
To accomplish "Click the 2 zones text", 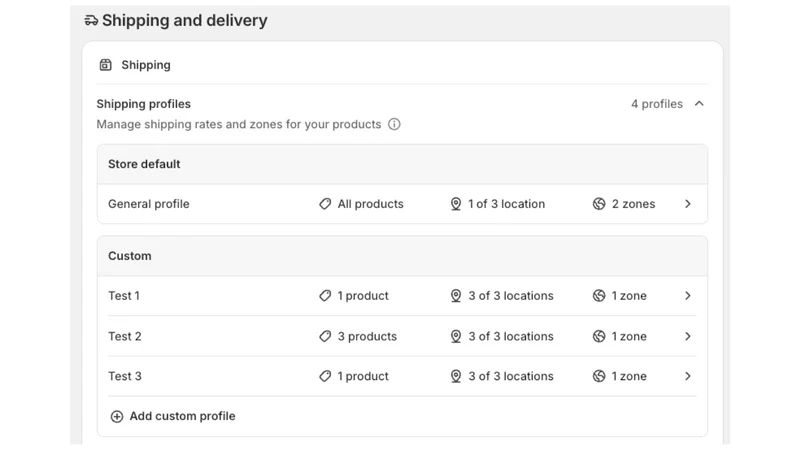I will [633, 204].
